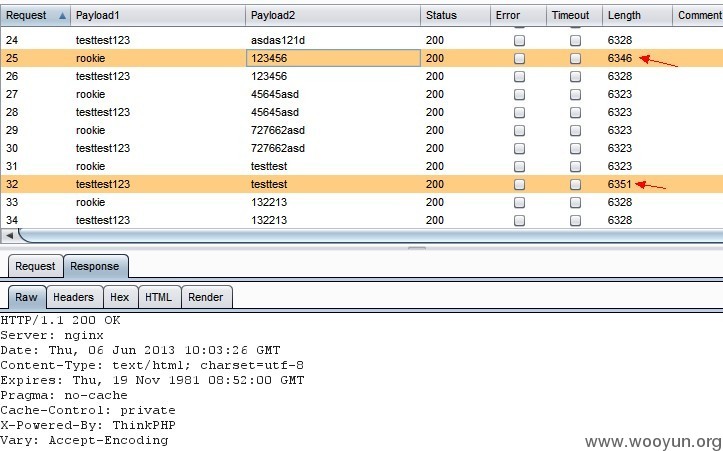Screen dimensions: 723x451
Task: Open the Headers view tab
Action: pos(74,297)
